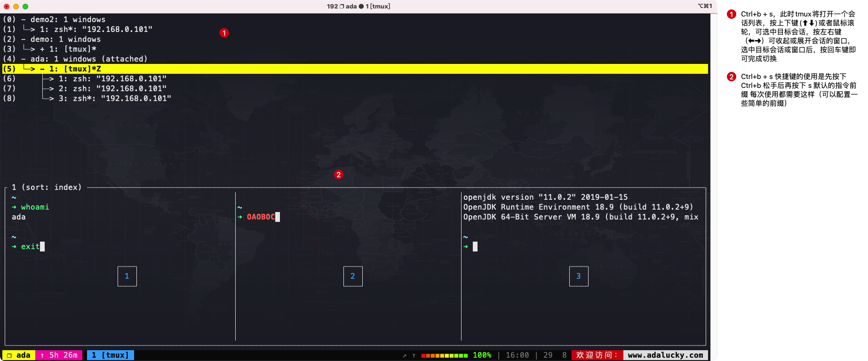
Task: Click red annotation marker 2 above preview
Action: coord(338,174)
